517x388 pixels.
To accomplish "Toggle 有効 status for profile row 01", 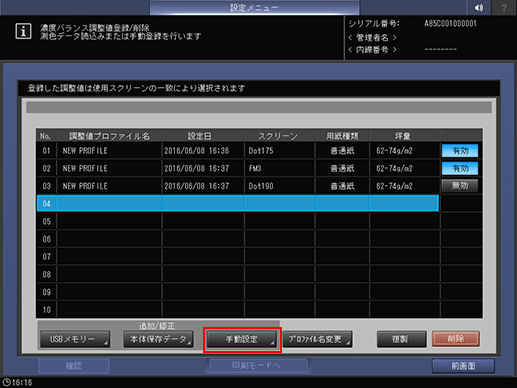I will click(x=460, y=151).
